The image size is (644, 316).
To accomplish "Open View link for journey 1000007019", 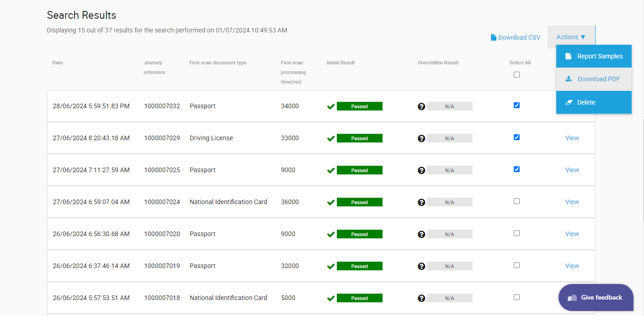I will tap(572, 266).
